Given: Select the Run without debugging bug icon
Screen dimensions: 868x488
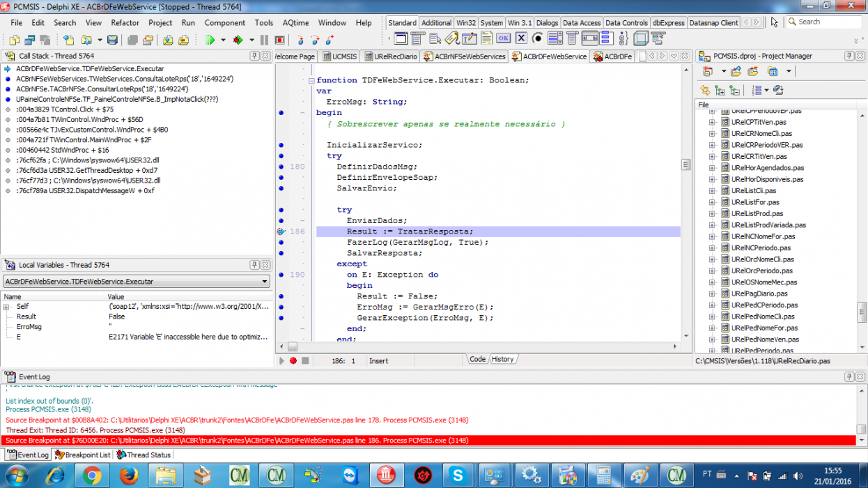Looking at the screenshot, I should [x=238, y=40].
